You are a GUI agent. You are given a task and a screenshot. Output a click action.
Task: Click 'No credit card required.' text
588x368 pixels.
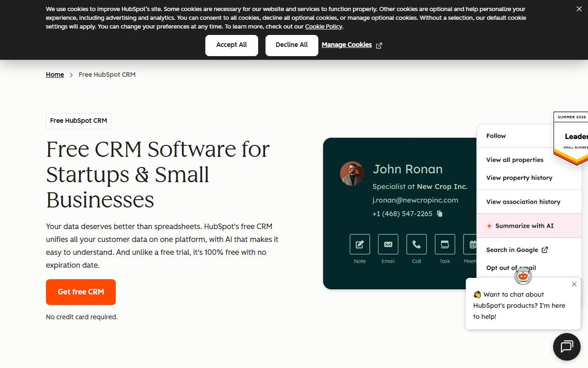pyautogui.click(x=82, y=317)
